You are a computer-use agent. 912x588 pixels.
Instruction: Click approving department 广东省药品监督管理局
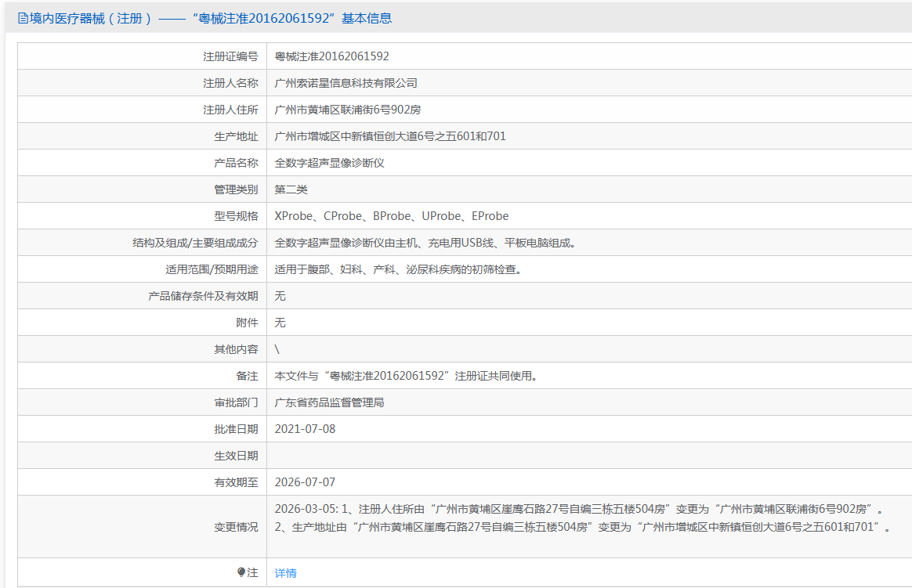[329, 402]
